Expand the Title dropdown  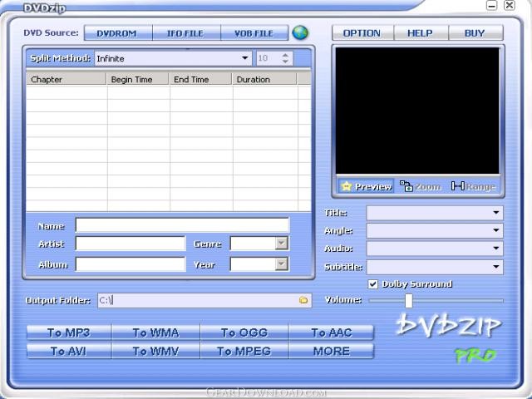point(496,213)
